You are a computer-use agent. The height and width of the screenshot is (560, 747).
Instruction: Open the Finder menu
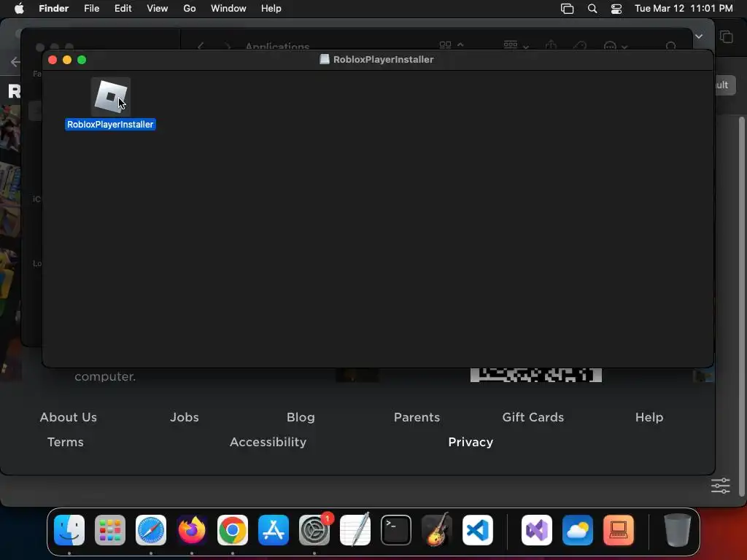point(54,9)
